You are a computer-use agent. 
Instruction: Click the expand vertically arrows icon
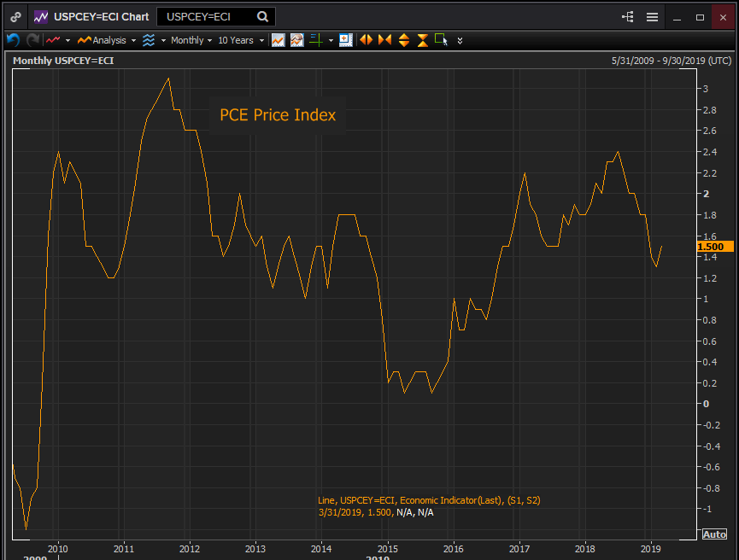[x=404, y=40]
